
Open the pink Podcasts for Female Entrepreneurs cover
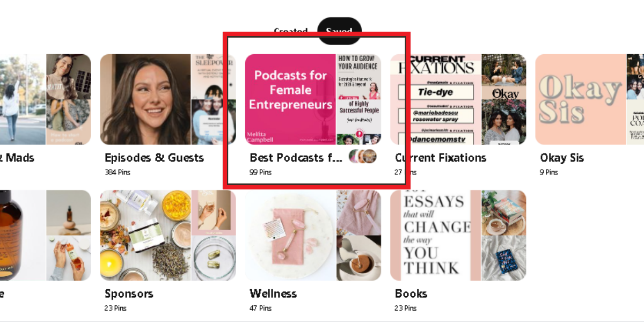(290, 99)
